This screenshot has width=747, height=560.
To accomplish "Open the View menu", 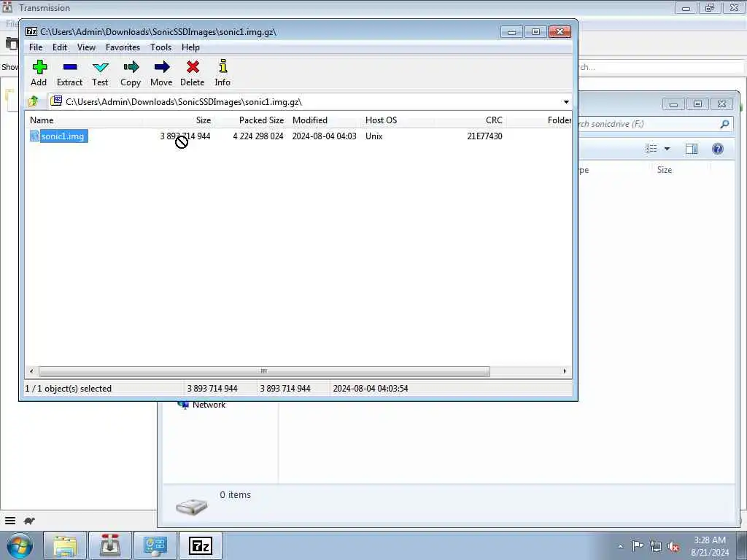I will 86,47.
